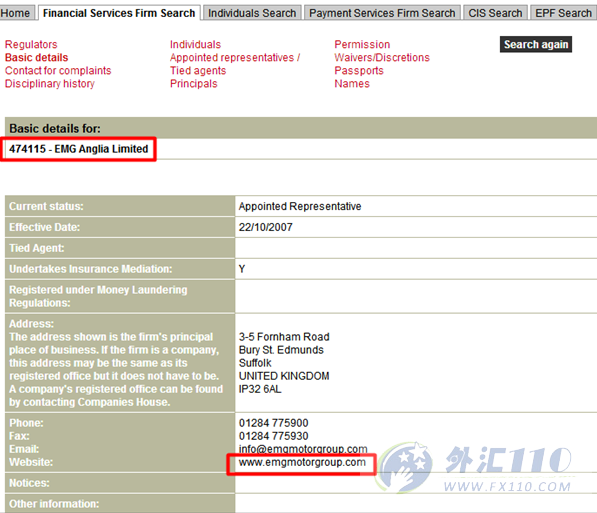Viewport: 597px width, 513px height.
Task: View the Basic details section link
Action: [37, 58]
